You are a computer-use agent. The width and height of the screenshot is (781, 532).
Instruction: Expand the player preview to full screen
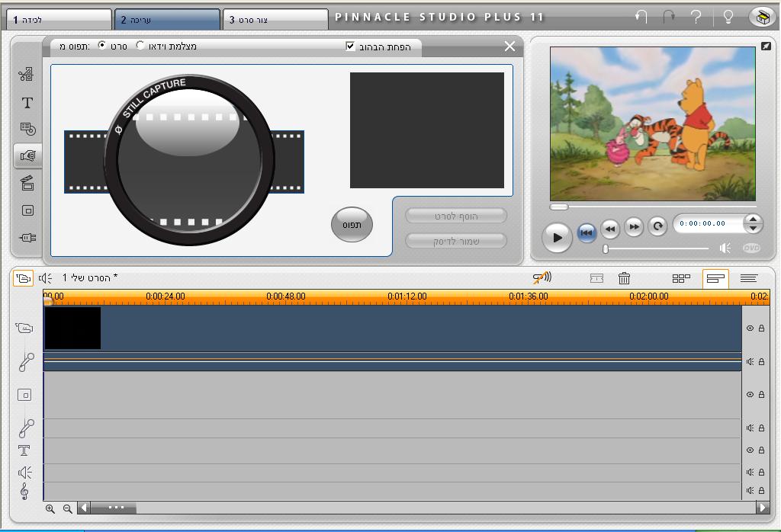[766, 46]
